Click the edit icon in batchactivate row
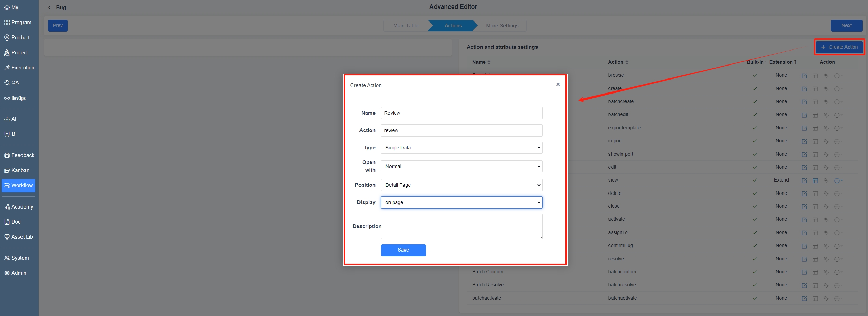868x316 pixels. pyautogui.click(x=804, y=299)
